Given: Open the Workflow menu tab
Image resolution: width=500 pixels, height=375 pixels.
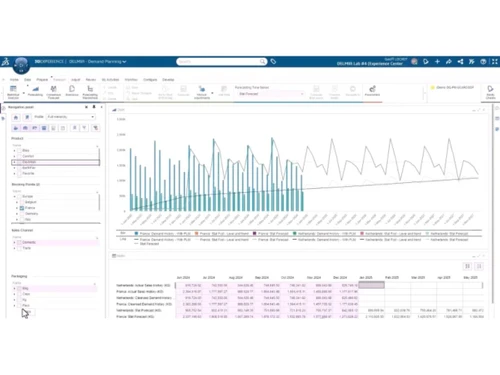Looking at the screenshot, I should 131,80.
